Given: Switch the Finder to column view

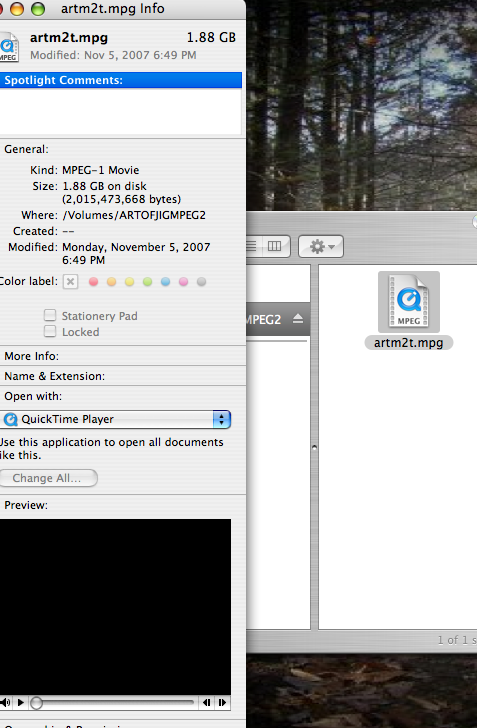Looking at the screenshot, I should point(274,246).
